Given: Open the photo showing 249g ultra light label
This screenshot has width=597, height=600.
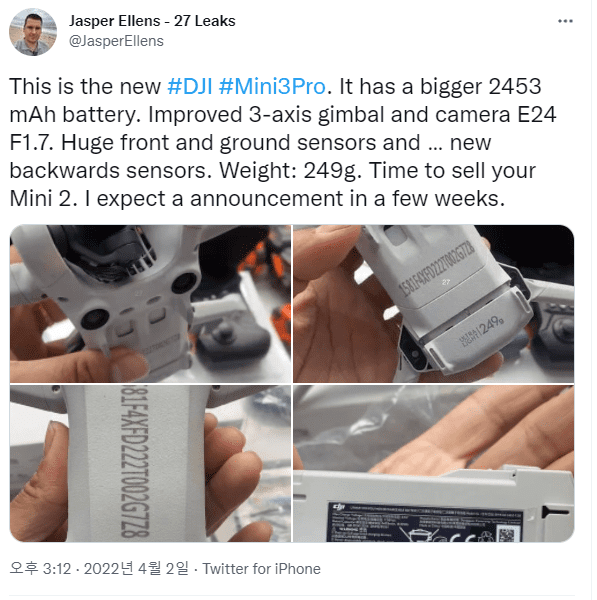Looking at the screenshot, I should coord(434,304).
